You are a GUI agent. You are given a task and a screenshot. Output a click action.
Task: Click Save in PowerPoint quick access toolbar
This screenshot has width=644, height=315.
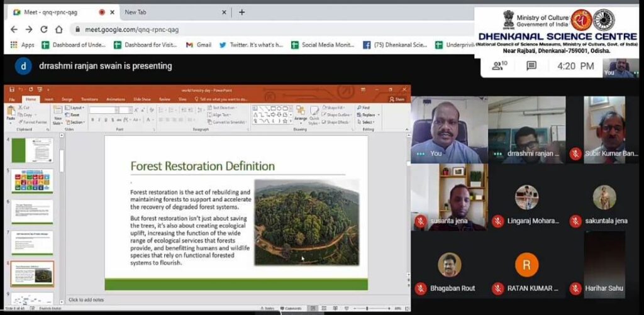(11, 89)
